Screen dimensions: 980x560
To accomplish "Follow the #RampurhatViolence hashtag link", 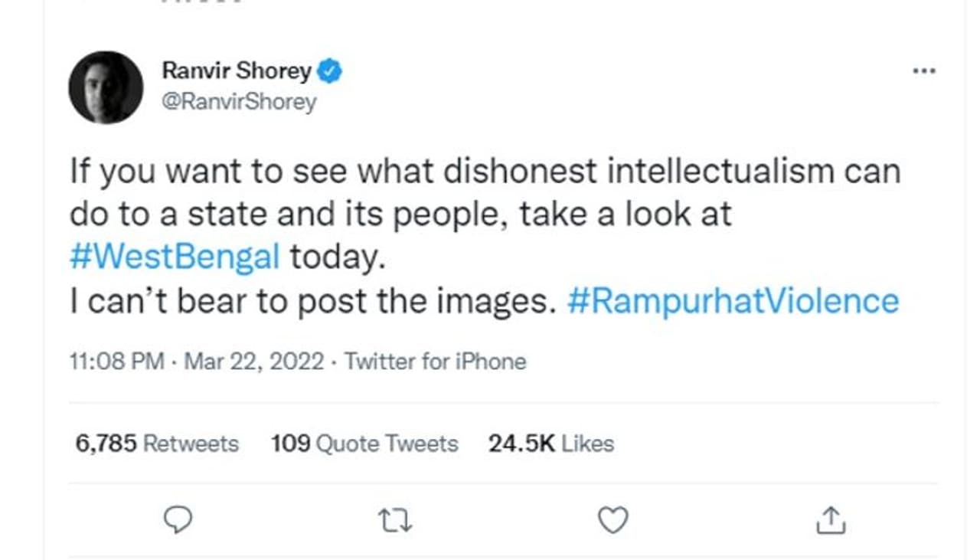I will pyautogui.click(x=733, y=301).
